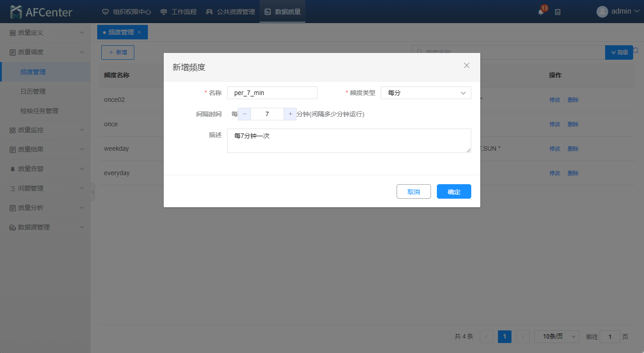Click into the 名称 input field

click(x=272, y=93)
